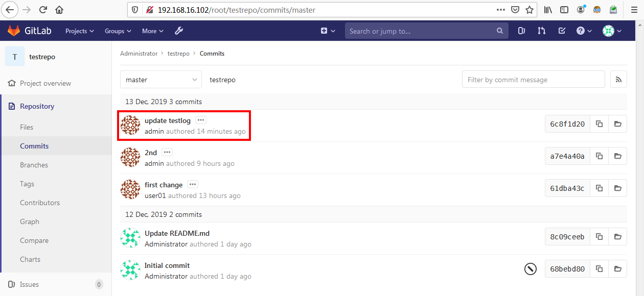Expand the update testlog commit description
This screenshot has width=644, height=296.
click(201, 120)
